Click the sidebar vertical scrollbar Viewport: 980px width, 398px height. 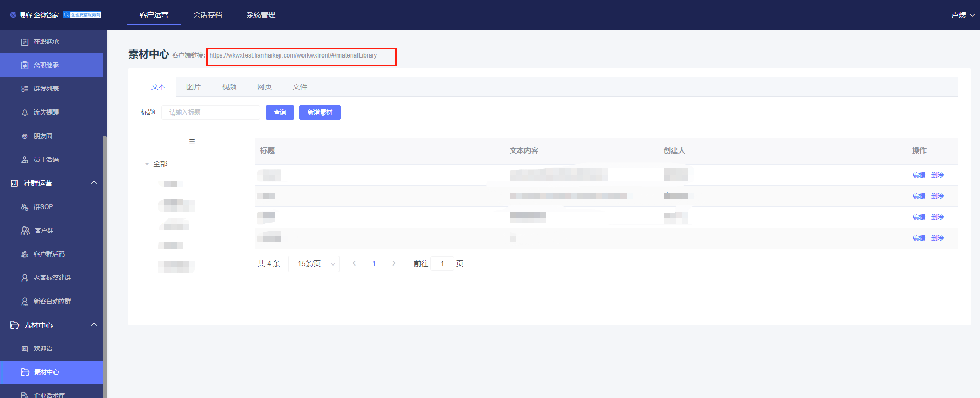click(105, 266)
